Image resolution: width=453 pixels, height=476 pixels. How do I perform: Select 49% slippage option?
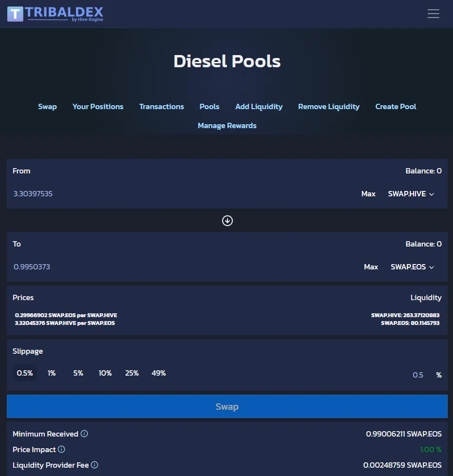tap(159, 373)
